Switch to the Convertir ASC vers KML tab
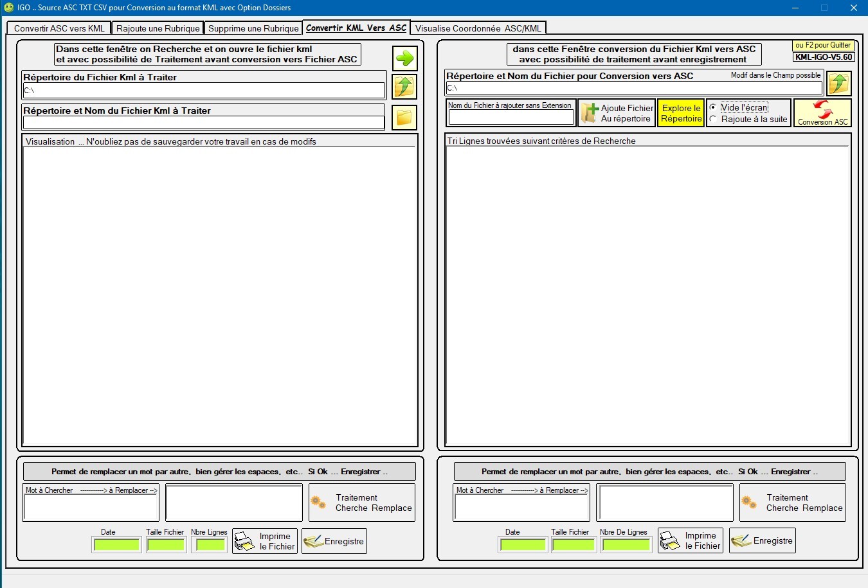 (59, 28)
